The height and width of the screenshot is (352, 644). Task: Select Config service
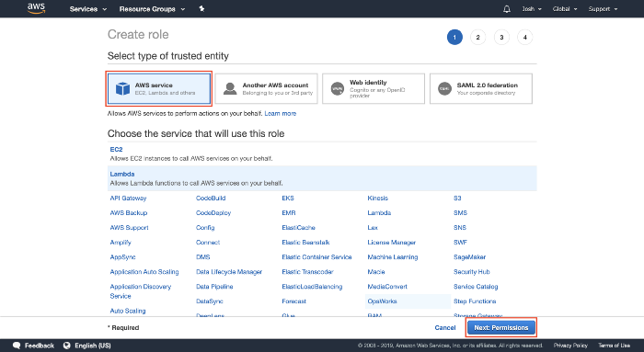point(205,228)
